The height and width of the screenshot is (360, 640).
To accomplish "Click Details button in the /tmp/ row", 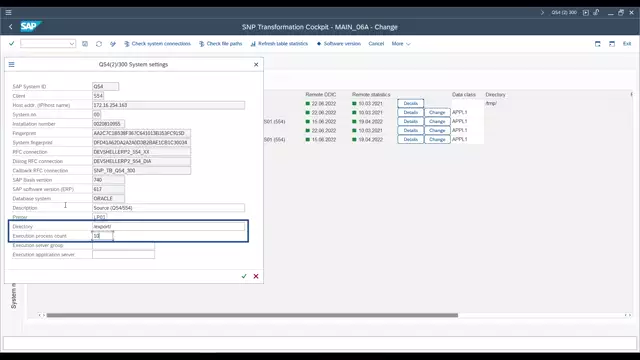I will click(411, 104).
